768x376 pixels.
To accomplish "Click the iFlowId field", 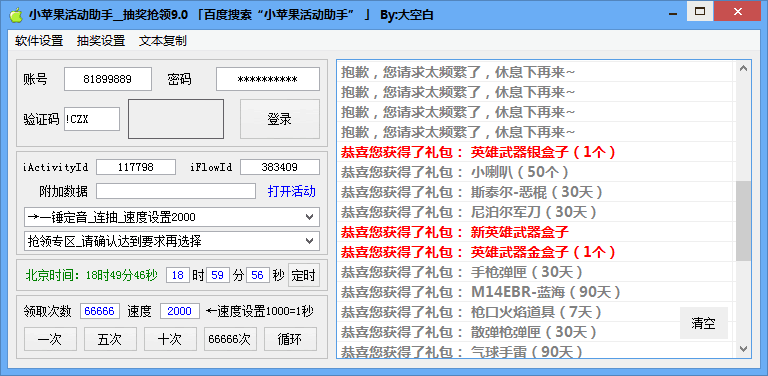I will pyautogui.click(x=280, y=167).
